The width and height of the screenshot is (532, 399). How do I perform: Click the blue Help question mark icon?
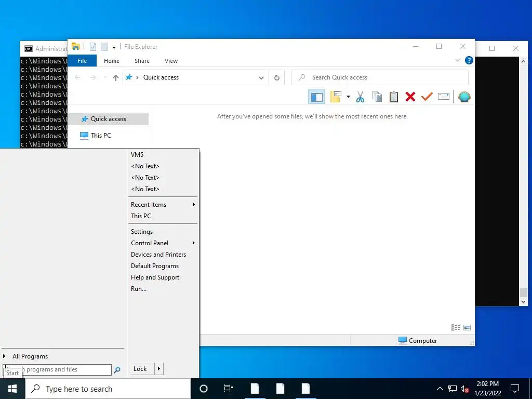pyautogui.click(x=469, y=60)
